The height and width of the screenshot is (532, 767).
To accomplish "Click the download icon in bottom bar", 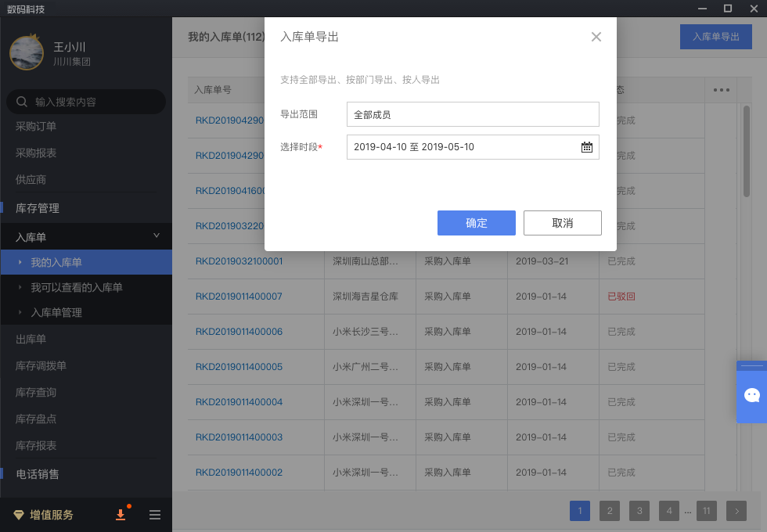I will tap(121, 515).
